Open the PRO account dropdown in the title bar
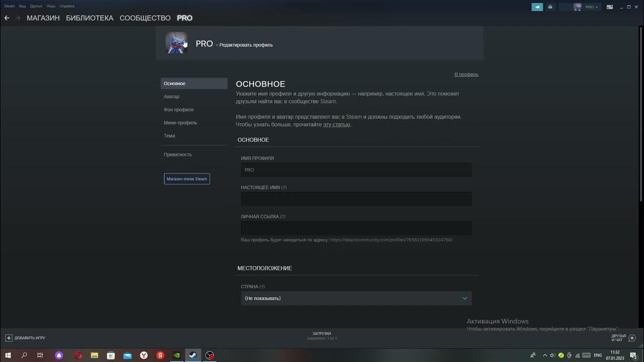 (591, 7)
